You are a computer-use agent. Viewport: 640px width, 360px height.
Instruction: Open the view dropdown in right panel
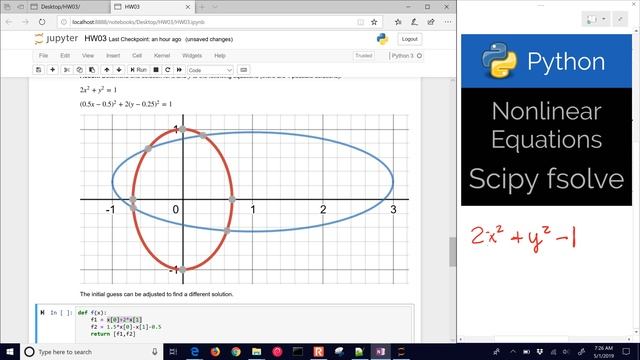point(596,19)
